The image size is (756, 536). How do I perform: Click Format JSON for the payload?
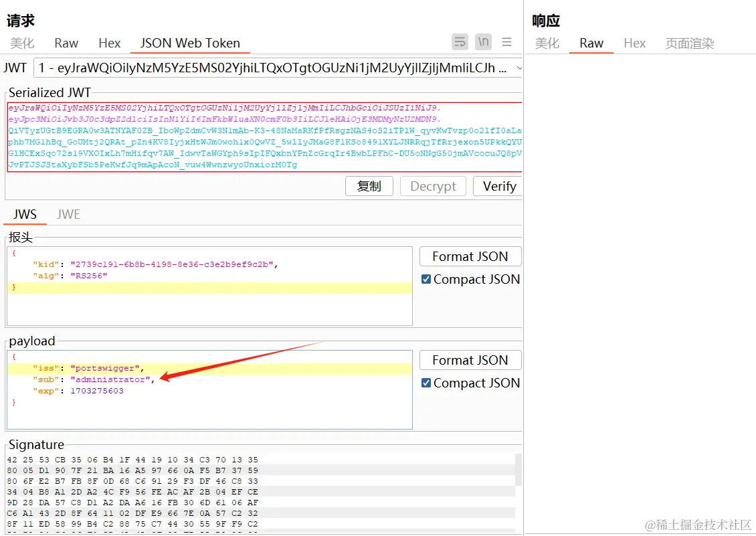tap(470, 360)
